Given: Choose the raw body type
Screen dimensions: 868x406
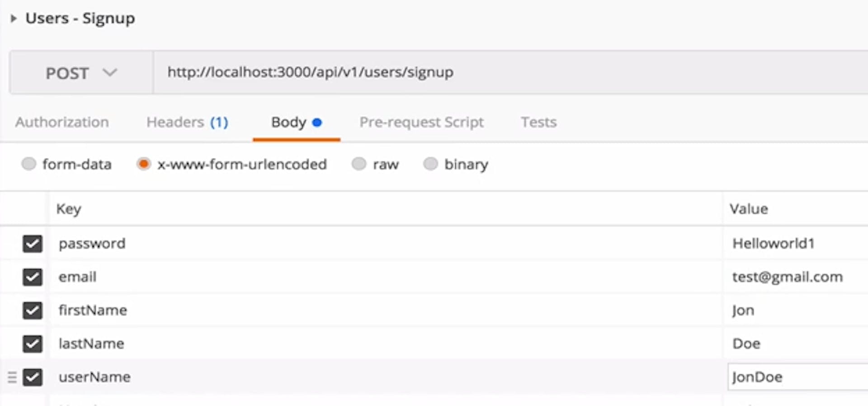Looking at the screenshot, I should tap(359, 164).
